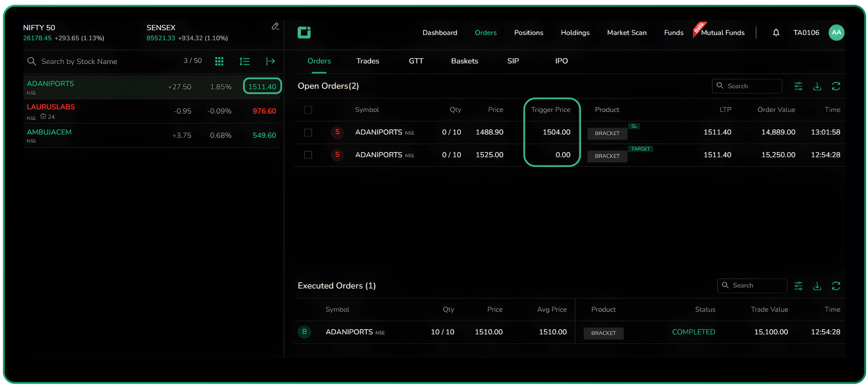
Task: Switch watchlist to grid view
Action: [219, 61]
